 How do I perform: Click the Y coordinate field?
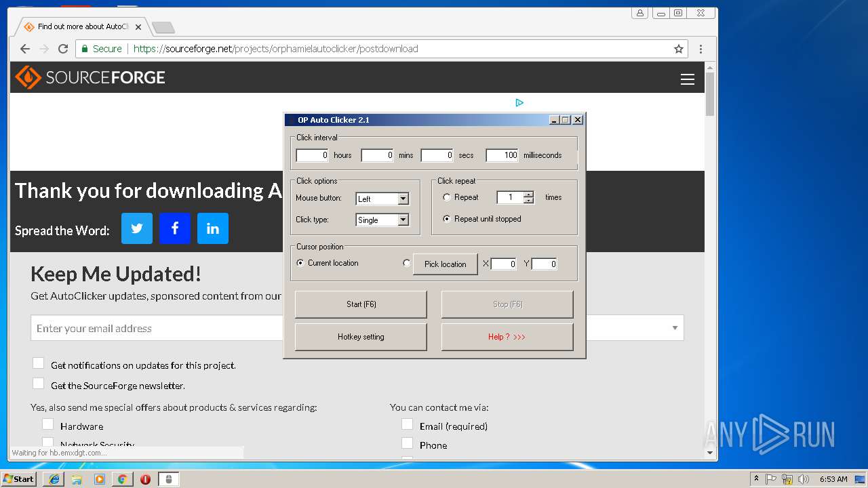[544, 264]
